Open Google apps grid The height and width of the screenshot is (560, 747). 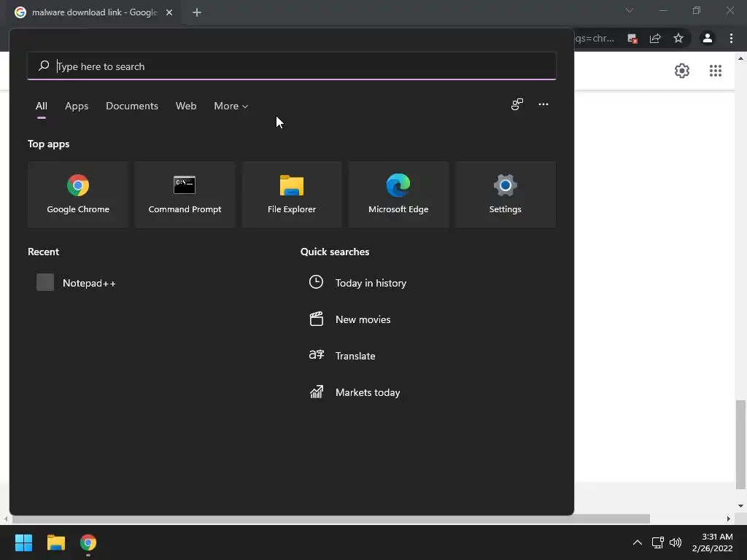(x=716, y=71)
